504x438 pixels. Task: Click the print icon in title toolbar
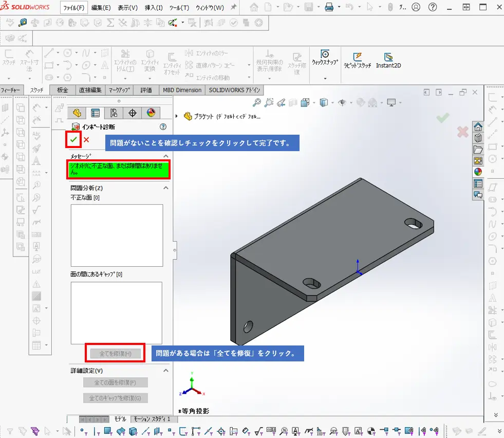click(329, 7)
